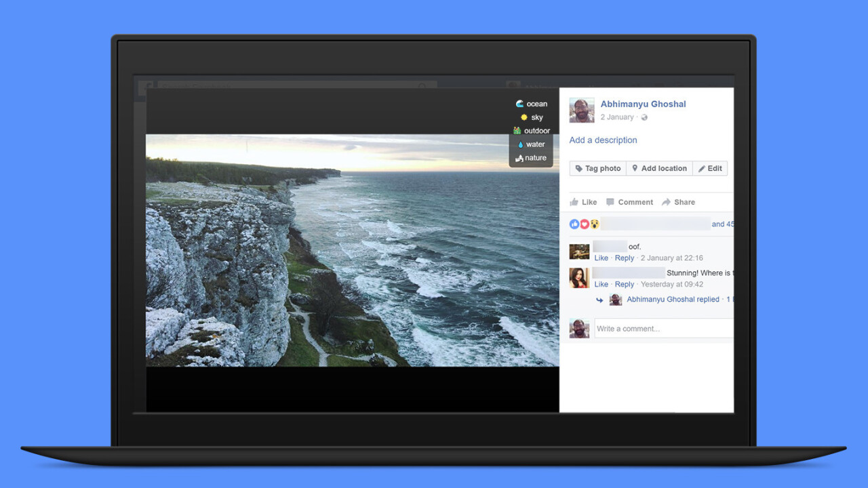This screenshot has height=488, width=868.
Task: Open the Add a description link
Action: [x=603, y=140]
